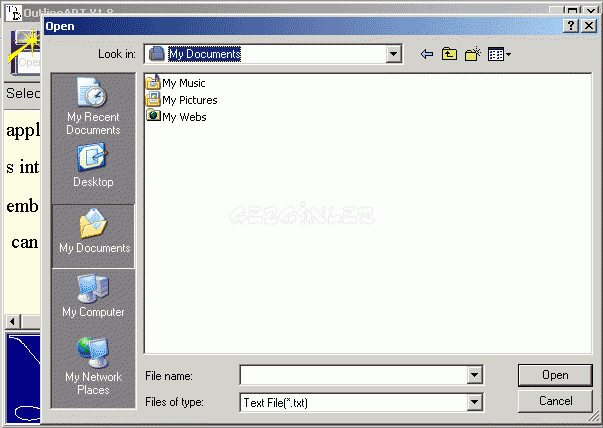Screen dimensions: 603x428
Task: Jump to Desktop in the places bar
Action: [93, 166]
